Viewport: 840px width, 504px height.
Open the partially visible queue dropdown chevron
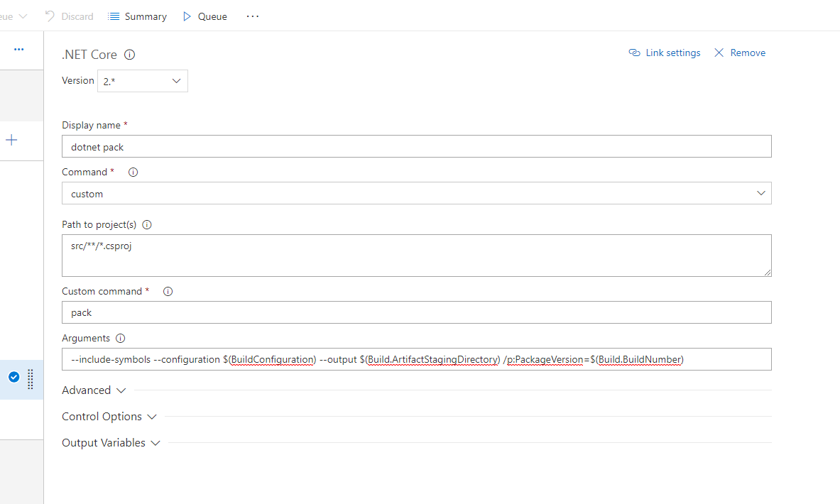point(23,16)
